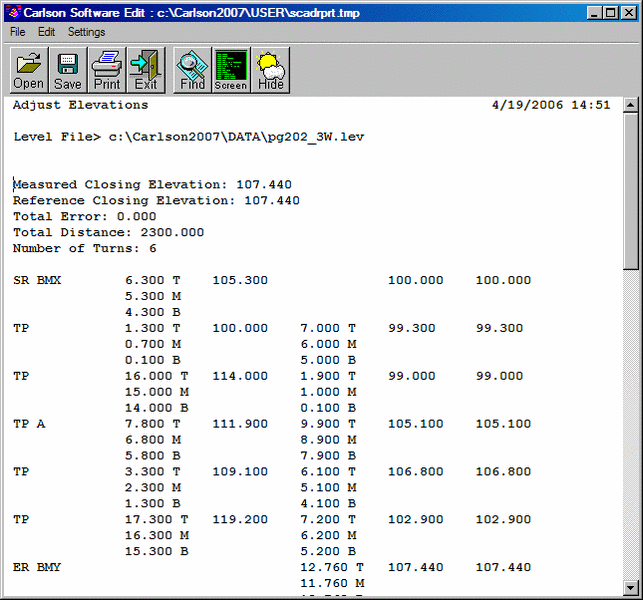
Task: Click the reading '6.300 T'
Action: (x=153, y=281)
